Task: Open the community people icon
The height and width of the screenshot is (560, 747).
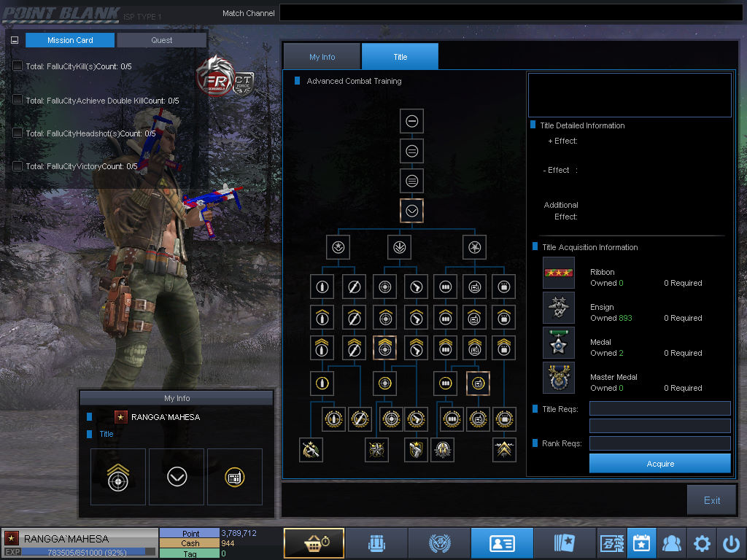Action: click(x=670, y=543)
